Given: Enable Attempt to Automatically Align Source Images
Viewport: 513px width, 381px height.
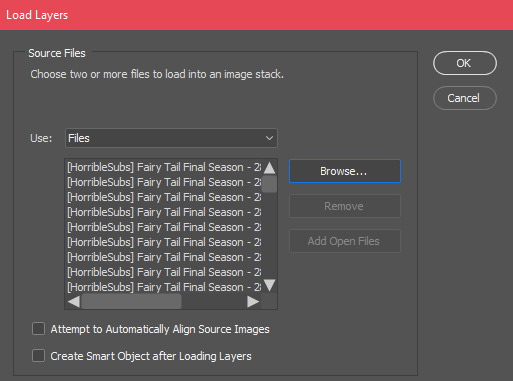Looking at the screenshot, I should 39,329.
